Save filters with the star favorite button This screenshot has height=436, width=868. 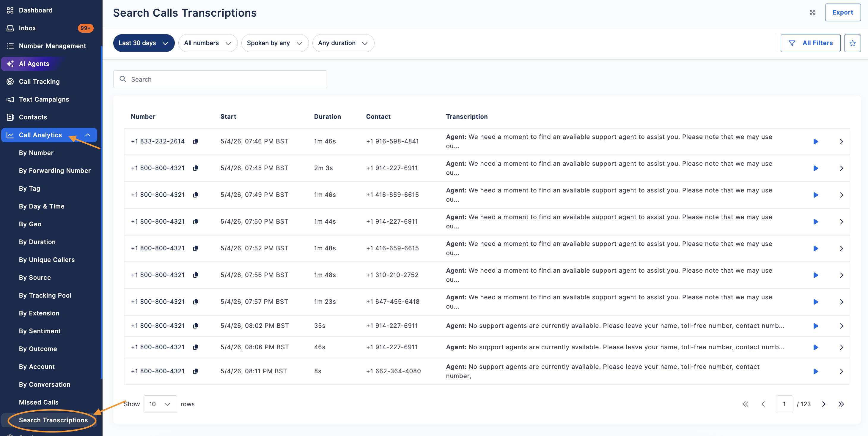tap(852, 43)
